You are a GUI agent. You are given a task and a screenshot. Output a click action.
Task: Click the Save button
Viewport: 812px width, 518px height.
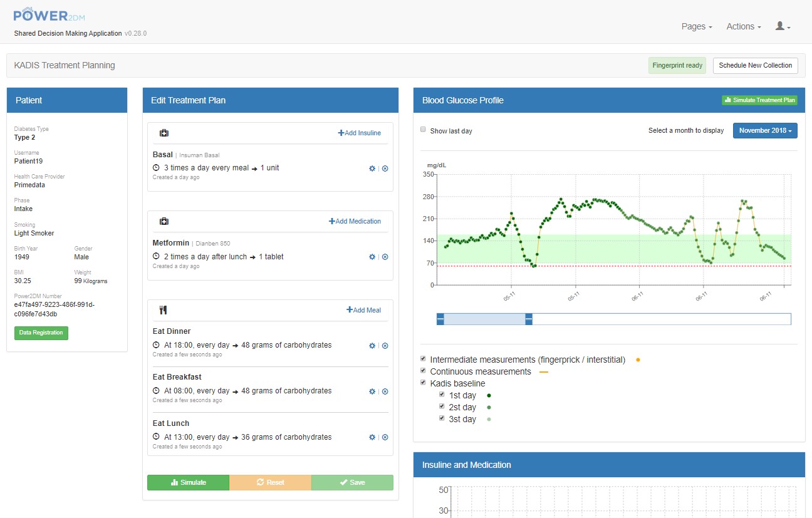352,482
